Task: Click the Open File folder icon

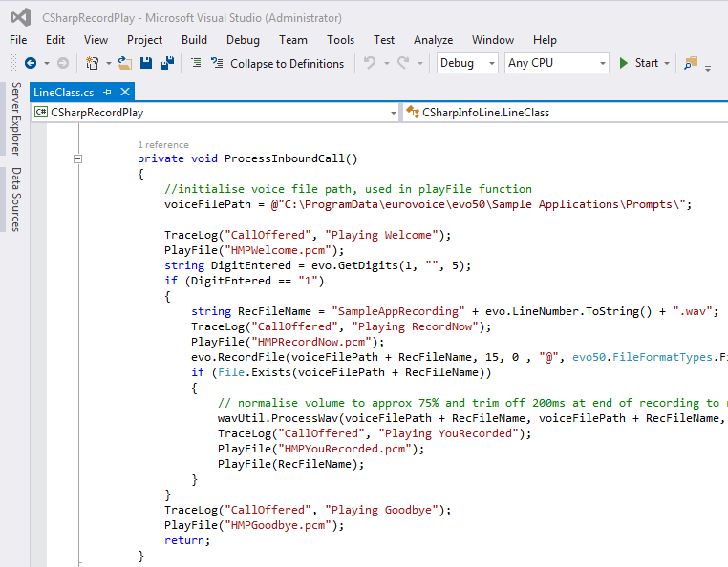Action: point(124,63)
